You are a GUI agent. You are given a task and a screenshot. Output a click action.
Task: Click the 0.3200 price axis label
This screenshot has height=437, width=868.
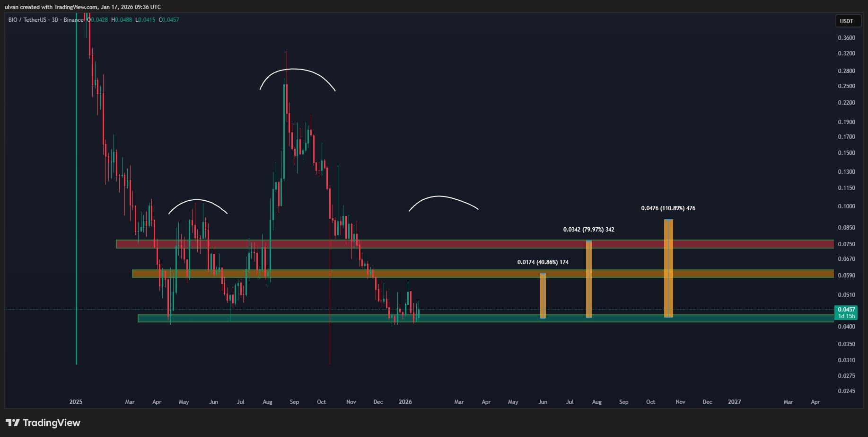846,54
